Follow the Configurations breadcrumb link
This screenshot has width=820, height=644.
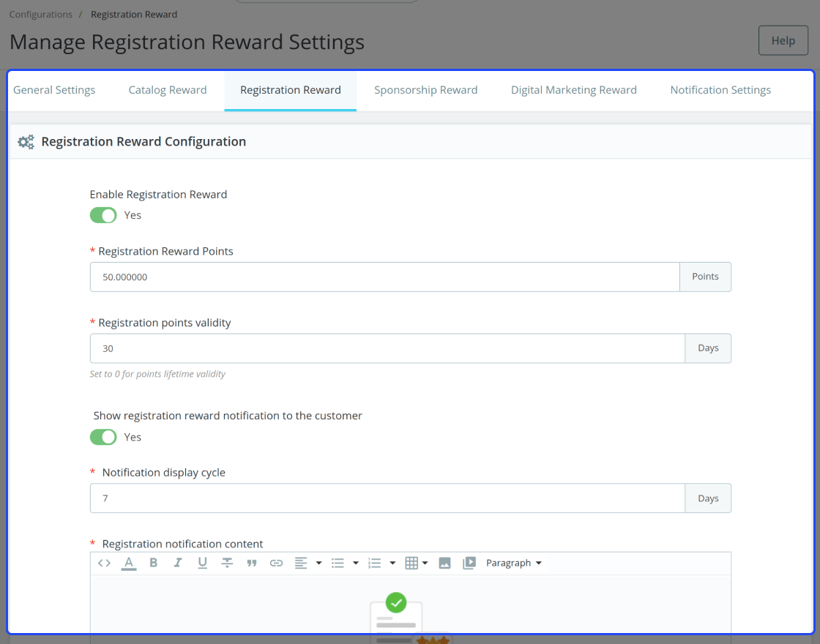(x=41, y=14)
